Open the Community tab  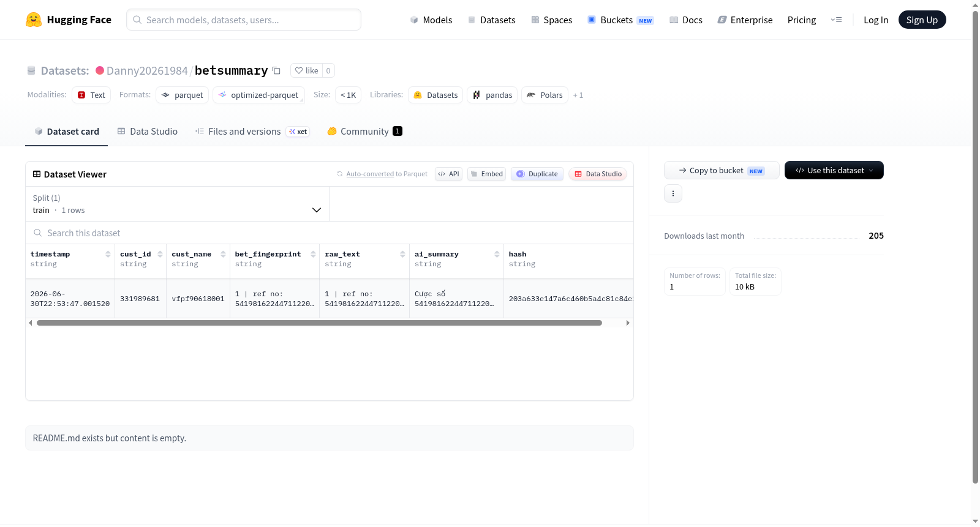pos(365,131)
